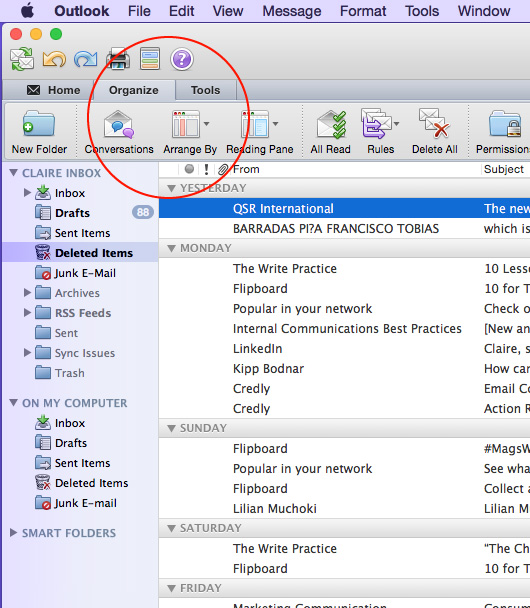
Task: Collapse the FRIDAY message group
Action: pos(171,589)
